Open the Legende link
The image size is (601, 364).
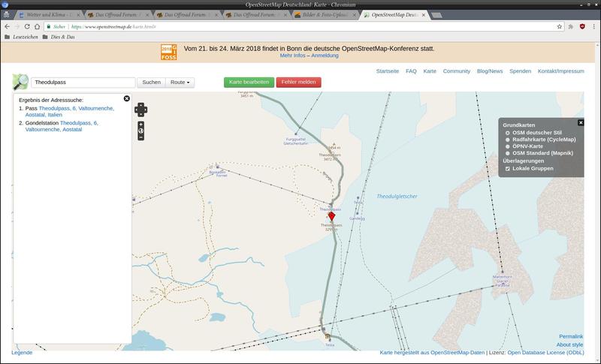coord(22,353)
